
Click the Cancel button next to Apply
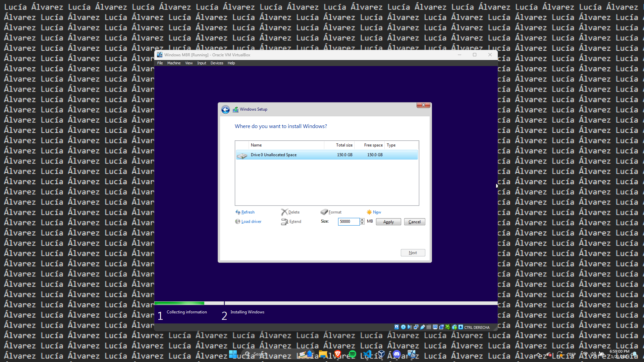click(x=415, y=222)
